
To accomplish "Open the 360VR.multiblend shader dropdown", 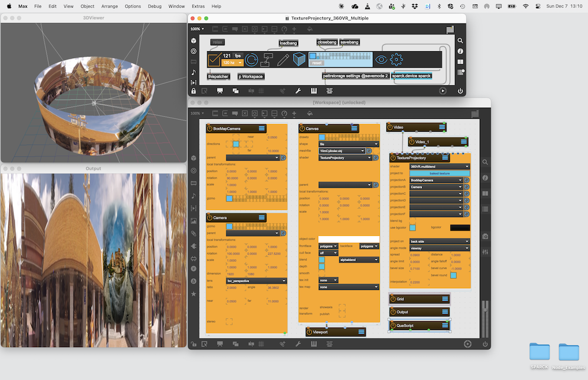I will click(x=440, y=166).
